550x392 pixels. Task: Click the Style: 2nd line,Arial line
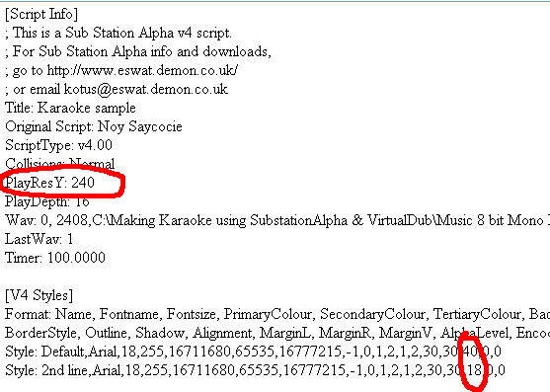255,370
